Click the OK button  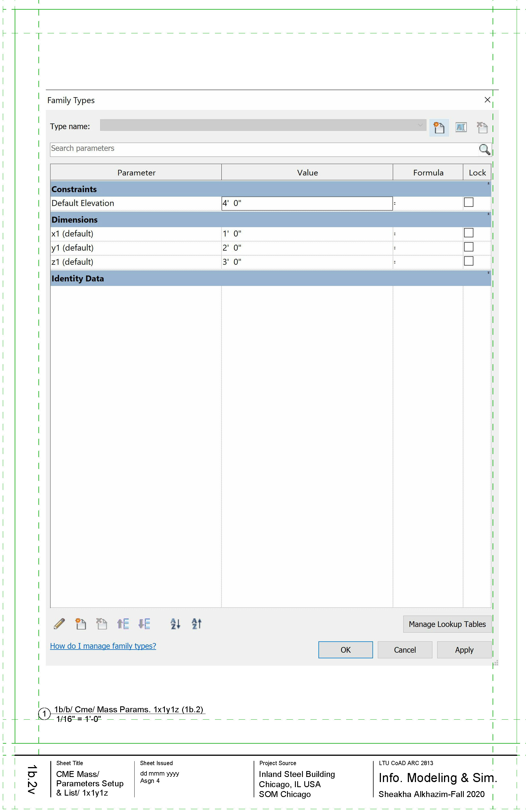345,650
